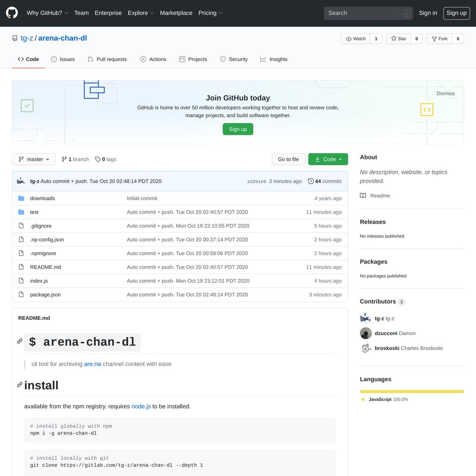Click the green Sign up banner button

pos(238,129)
